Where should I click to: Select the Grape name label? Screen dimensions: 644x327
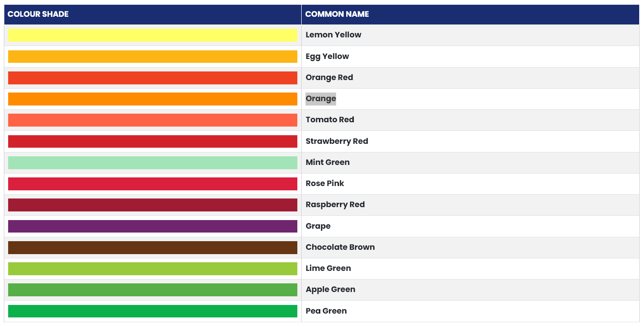[x=318, y=226]
